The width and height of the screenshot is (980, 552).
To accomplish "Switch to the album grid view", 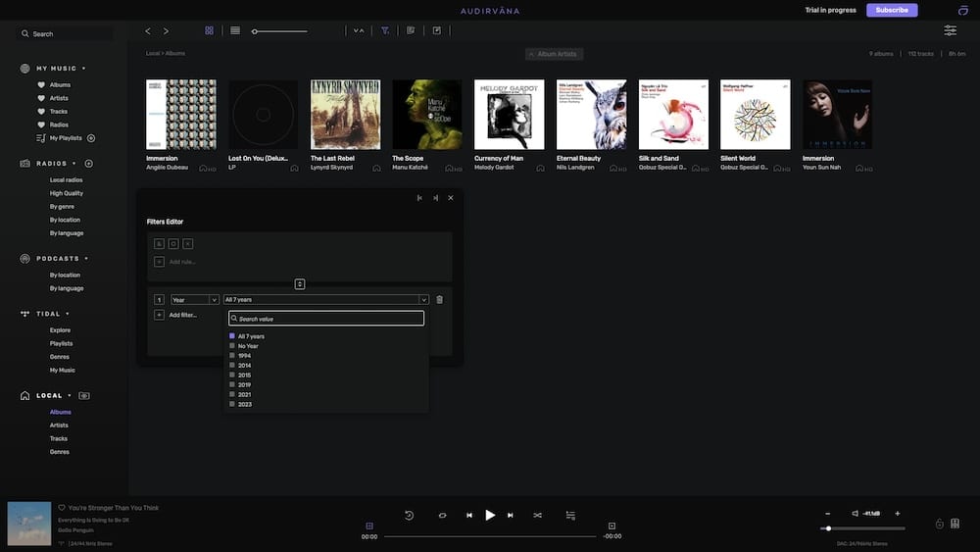I will point(210,30).
